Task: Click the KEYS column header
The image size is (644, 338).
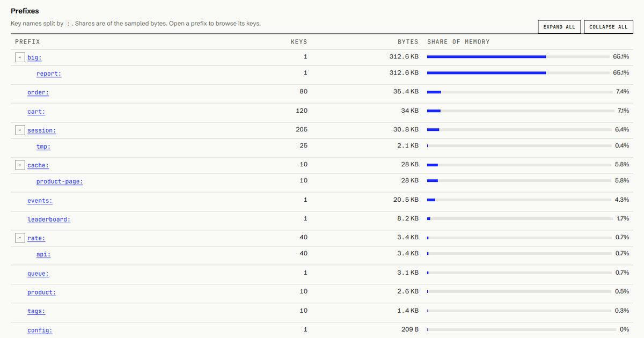Action: click(x=298, y=42)
